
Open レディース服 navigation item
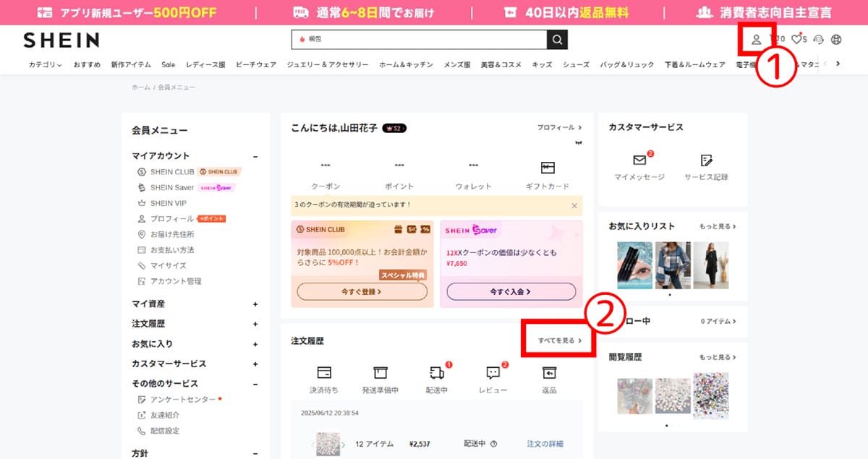click(205, 64)
